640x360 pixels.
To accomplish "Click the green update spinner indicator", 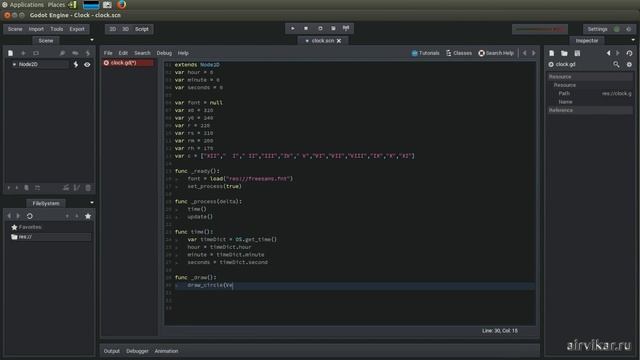I will pyautogui.click(x=617, y=29).
